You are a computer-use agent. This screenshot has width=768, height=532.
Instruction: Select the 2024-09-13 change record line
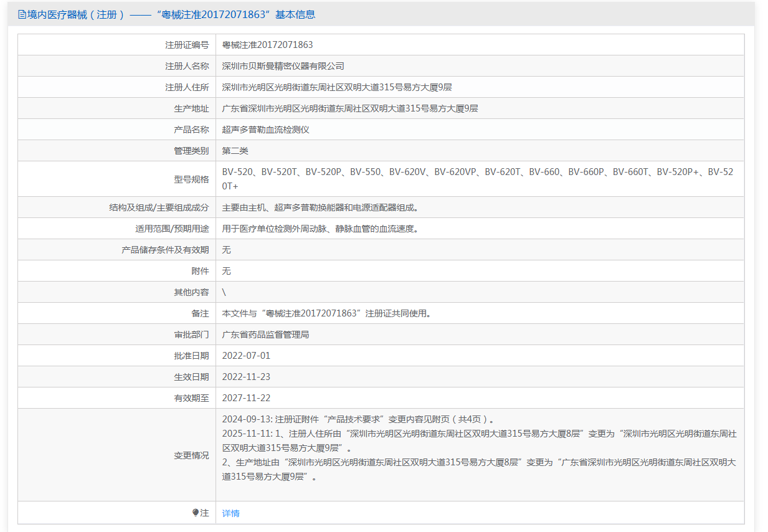tap(360, 419)
